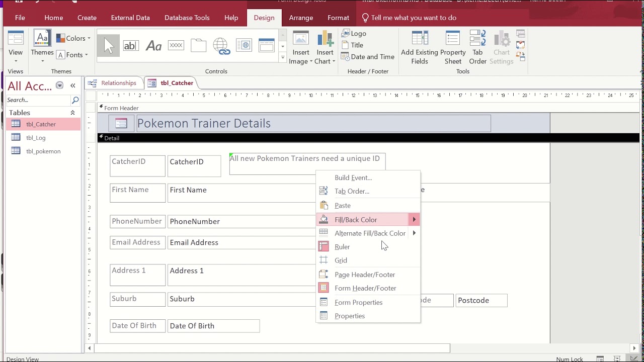The height and width of the screenshot is (362, 644).
Task: Toggle Grid in context menu
Action: point(368,260)
